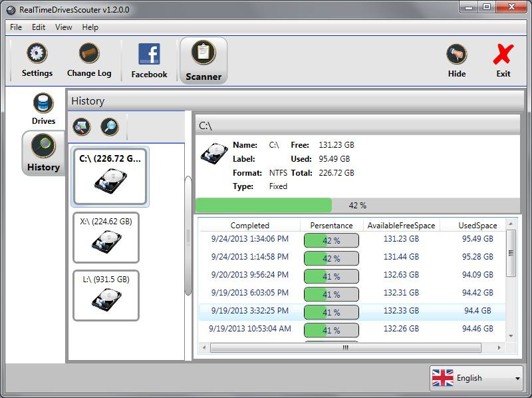This screenshot has width=532, height=398.
Task: Click the 94.46 GB used space cell
Action: [477, 329]
